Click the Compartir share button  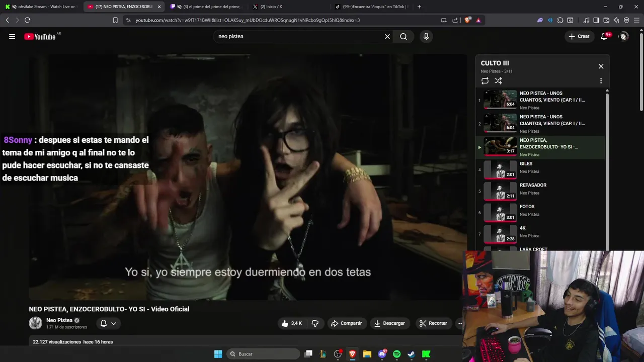point(346,323)
